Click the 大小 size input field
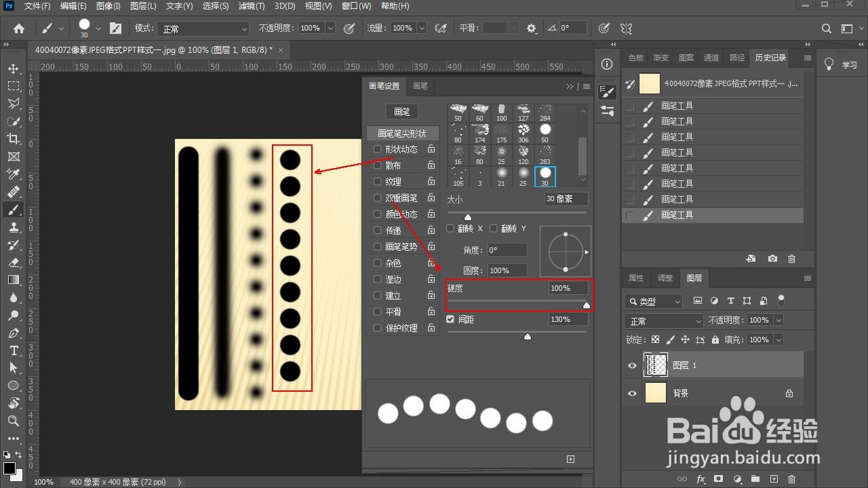The image size is (868, 488). pos(566,199)
